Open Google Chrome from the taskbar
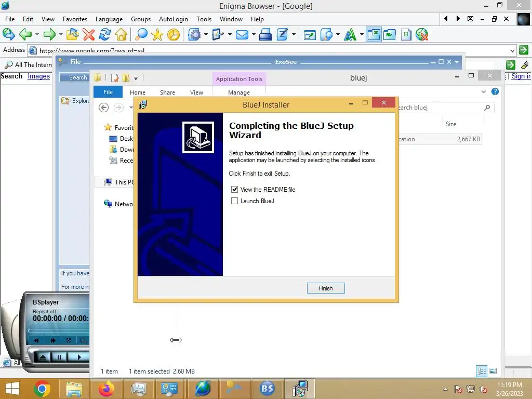Screen dimensions: 532x399 click(42, 389)
